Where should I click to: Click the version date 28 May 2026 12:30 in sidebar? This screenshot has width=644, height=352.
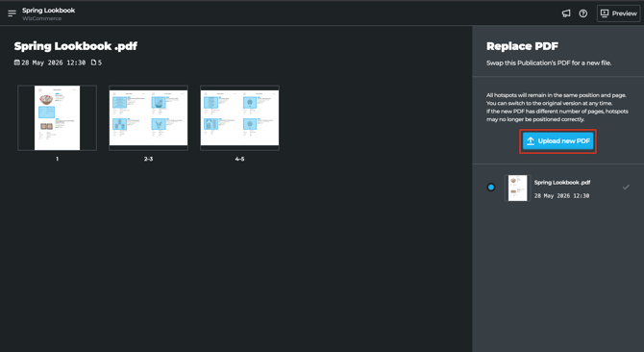561,196
